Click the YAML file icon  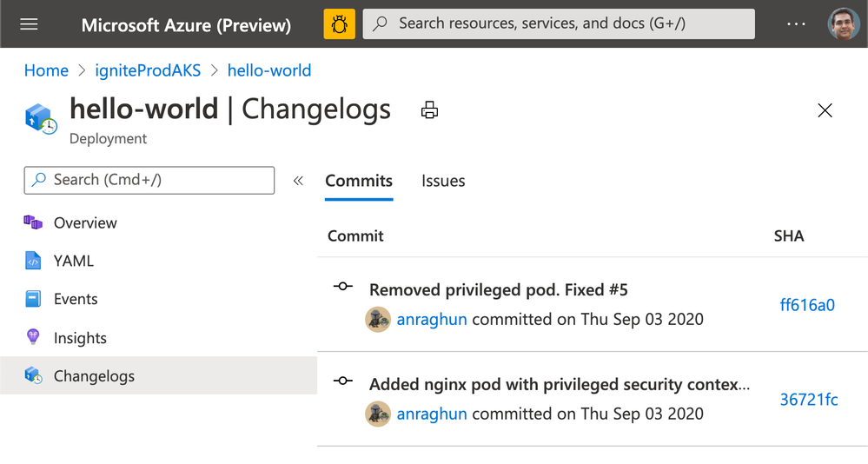coord(33,260)
